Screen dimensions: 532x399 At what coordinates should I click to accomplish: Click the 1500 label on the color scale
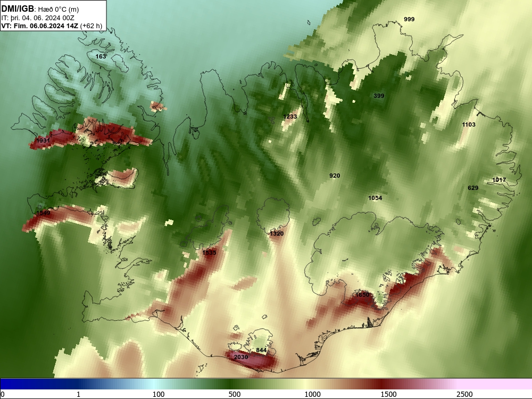388,394
